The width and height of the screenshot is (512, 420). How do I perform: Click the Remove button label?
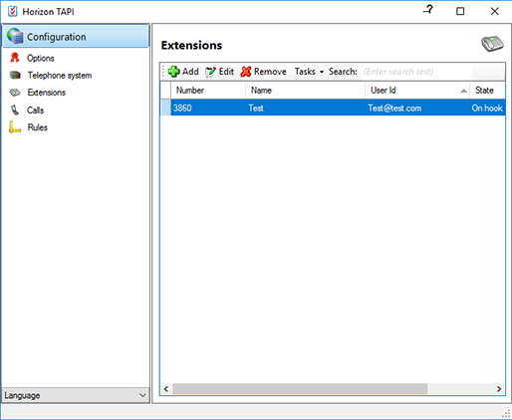point(270,72)
